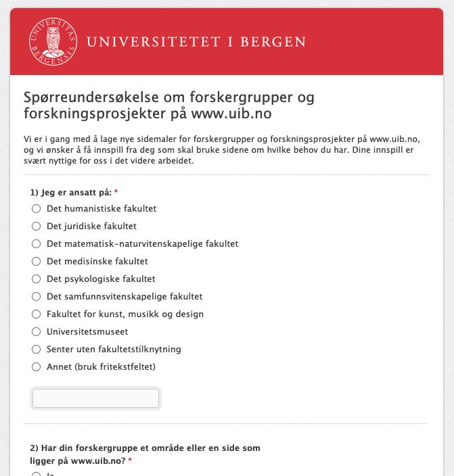Select the Det humanistiske fakultet radio button
Screen dimensions: 454x476
pyautogui.click(x=37, y=208)
